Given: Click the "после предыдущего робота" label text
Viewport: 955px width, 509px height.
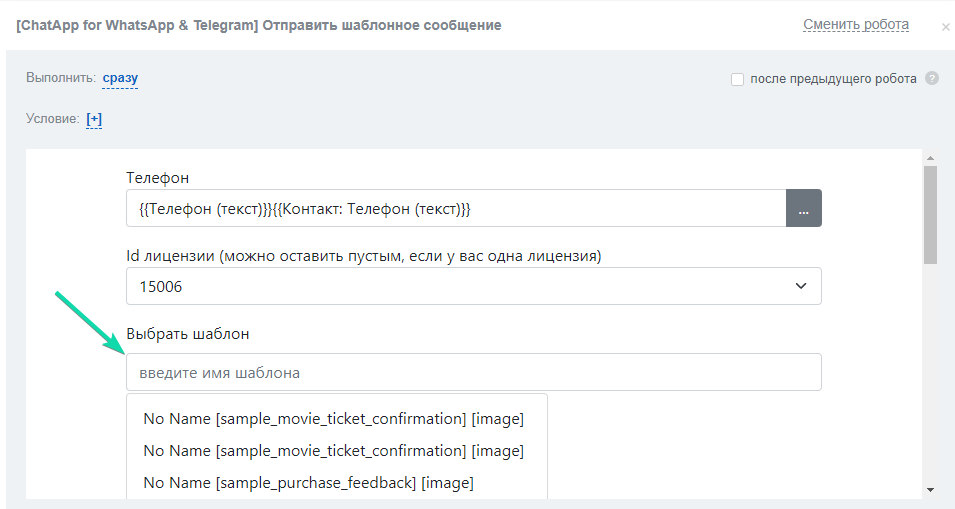Looking at the screenshot, I should coord(833,79).
